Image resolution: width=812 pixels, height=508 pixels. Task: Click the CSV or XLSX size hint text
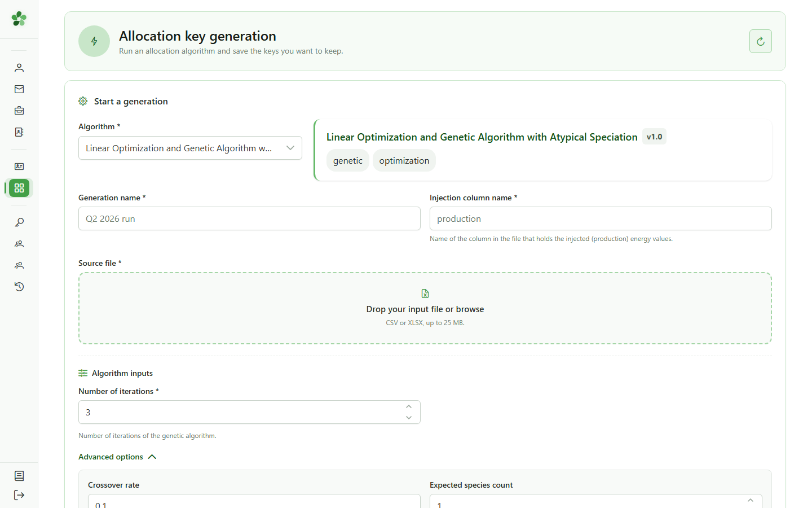tap(425, 323)
